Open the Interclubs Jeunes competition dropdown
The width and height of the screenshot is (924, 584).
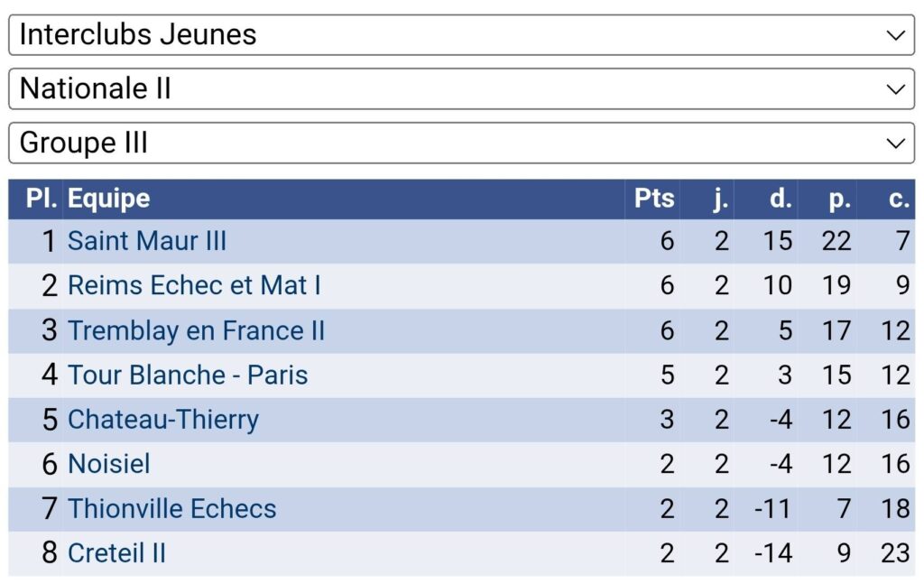coord(461,34)
